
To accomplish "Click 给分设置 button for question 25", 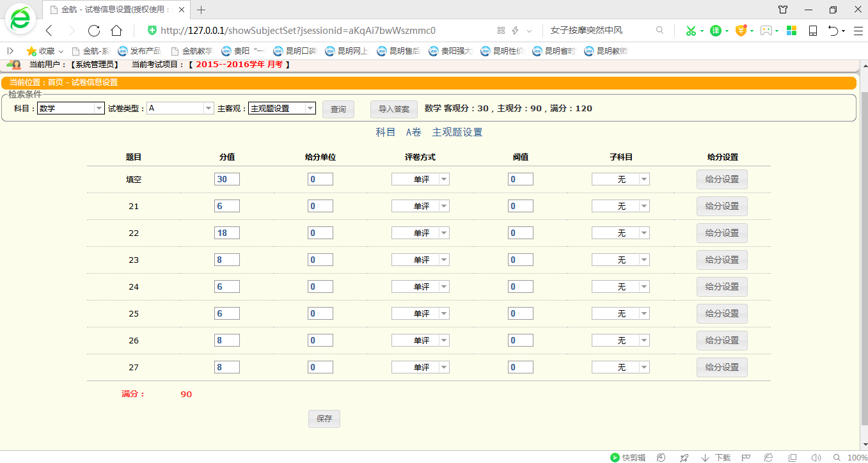I will [722, 314].
